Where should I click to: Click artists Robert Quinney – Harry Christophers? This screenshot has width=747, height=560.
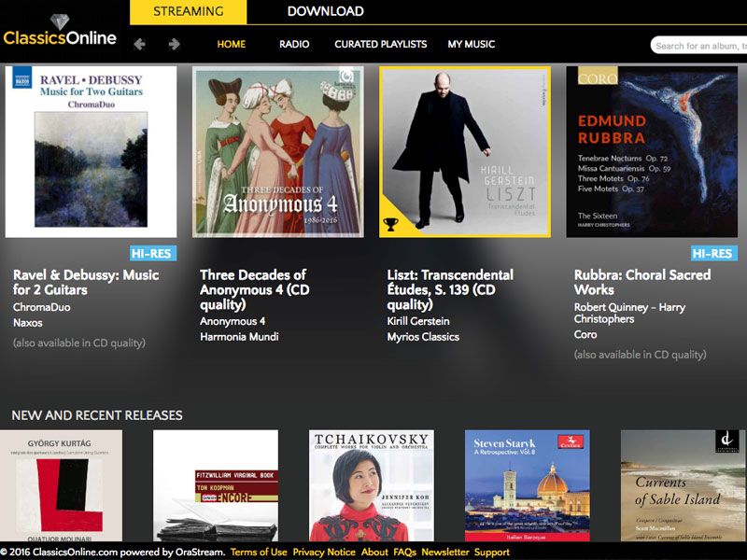(x=629, y=314)
